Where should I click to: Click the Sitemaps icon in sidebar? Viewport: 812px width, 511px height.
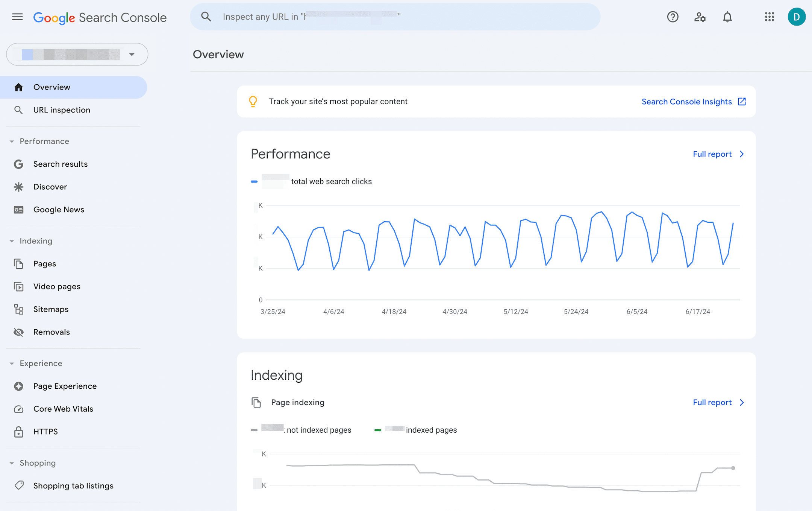click(18, 309)
